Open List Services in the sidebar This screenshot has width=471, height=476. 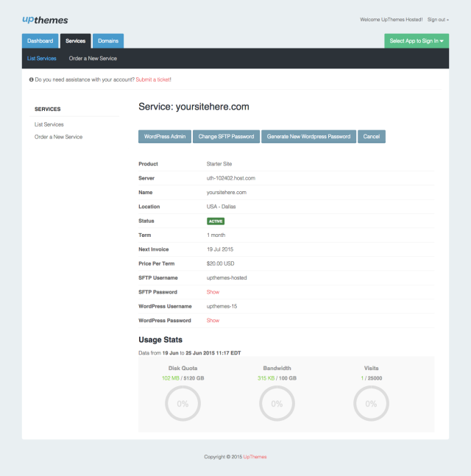coord(49,124)
